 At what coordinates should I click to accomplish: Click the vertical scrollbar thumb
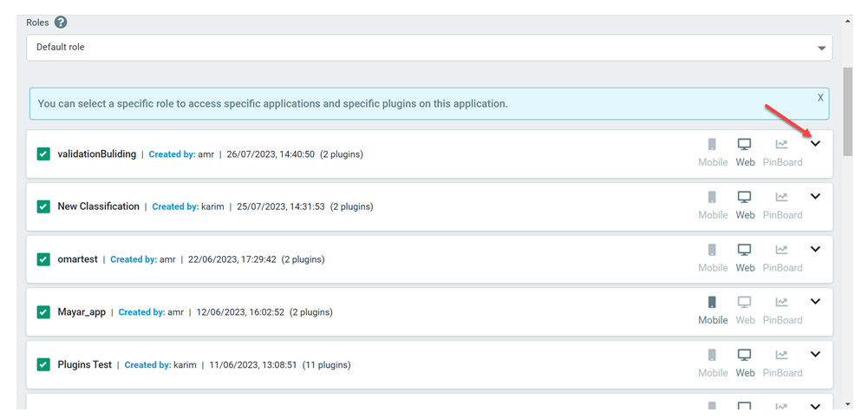[x=847, y=113]
